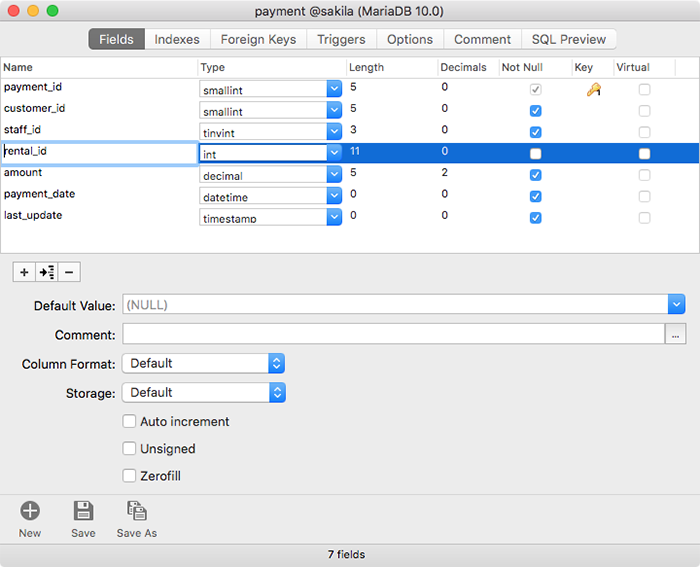Click the Not Null column header
The height and width of the screenshot is (567, 700).
tap(535, 67)
